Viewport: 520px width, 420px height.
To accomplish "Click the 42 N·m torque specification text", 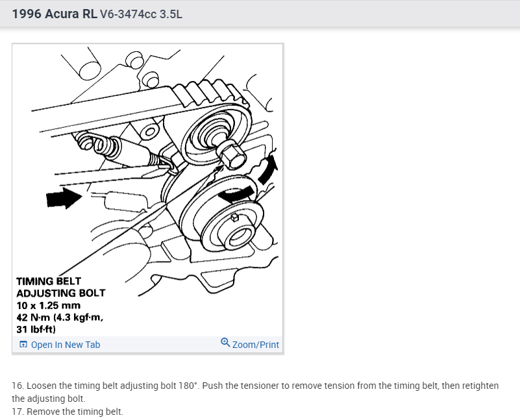I will [60, 317].
